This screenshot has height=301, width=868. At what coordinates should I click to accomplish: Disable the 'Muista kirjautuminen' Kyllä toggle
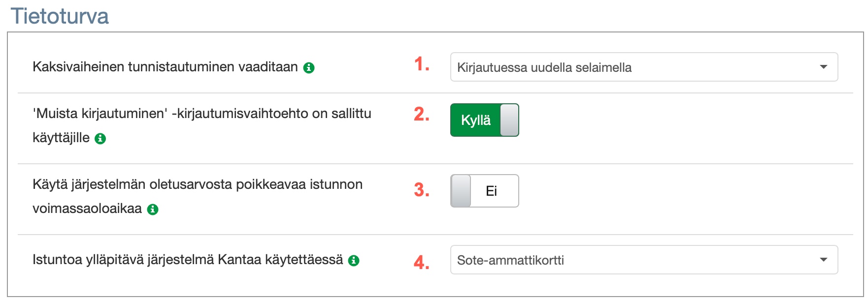coord(484,120)
